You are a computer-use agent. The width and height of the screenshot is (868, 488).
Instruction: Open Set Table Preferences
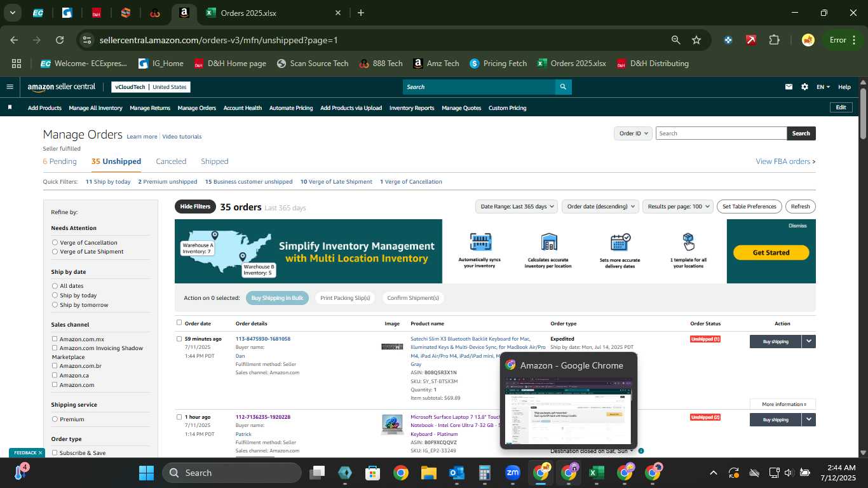click(749, 207)
